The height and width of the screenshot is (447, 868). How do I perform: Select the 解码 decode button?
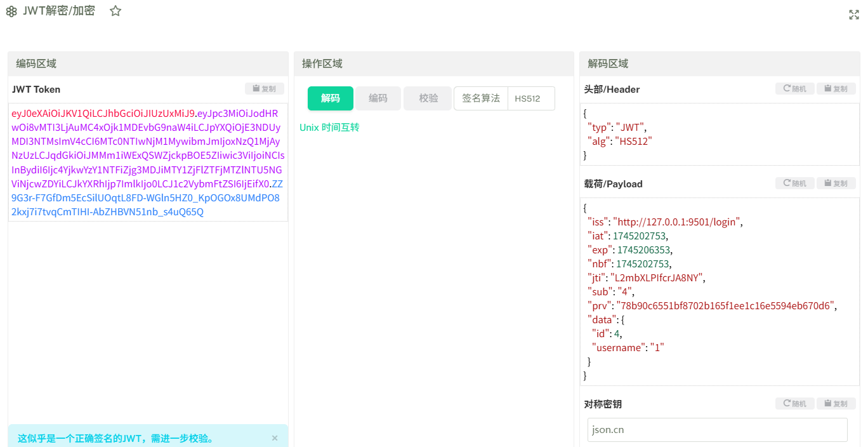click(x=330, y=98)
